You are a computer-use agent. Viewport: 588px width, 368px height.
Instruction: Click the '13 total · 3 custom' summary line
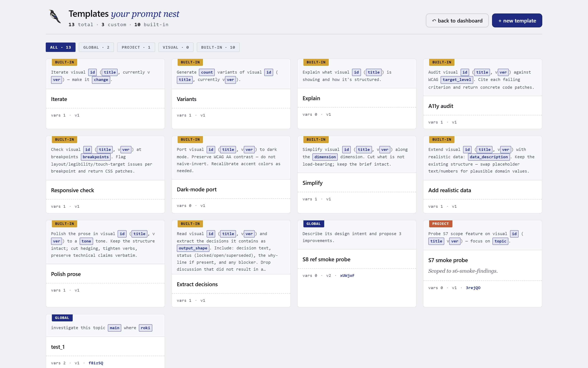(x=118, y=25)
